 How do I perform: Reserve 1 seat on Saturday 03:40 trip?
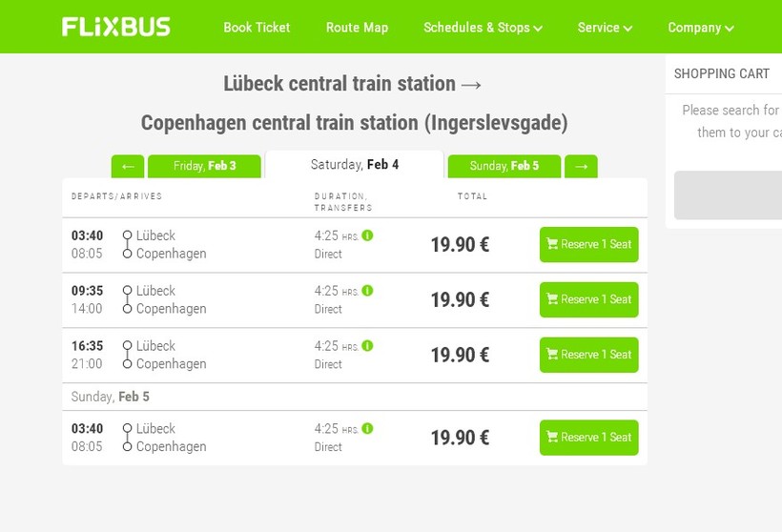(x=588, y=245)
